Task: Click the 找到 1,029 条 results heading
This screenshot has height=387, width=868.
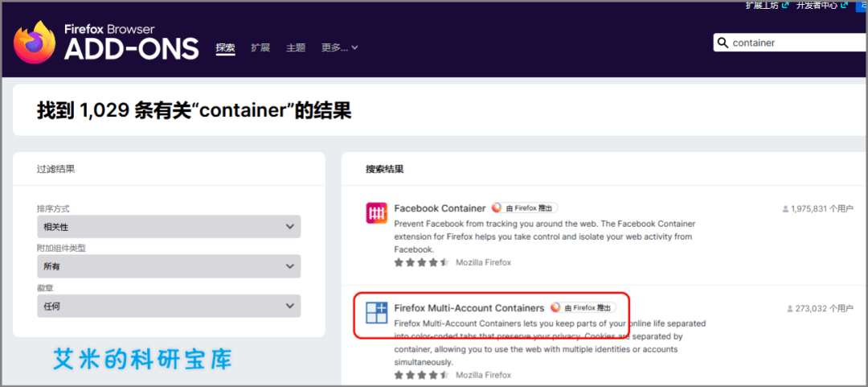Action: click(194, 111)
